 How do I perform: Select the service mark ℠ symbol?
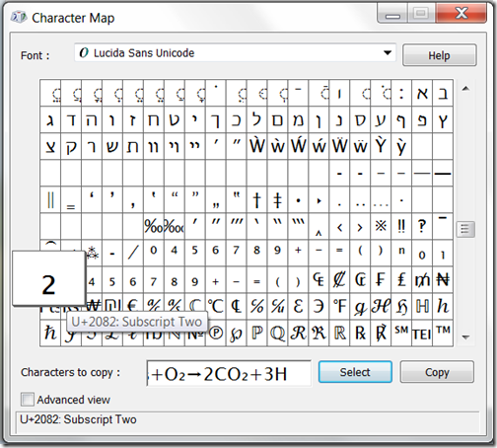pyautogui.click(x=401, y=333)
